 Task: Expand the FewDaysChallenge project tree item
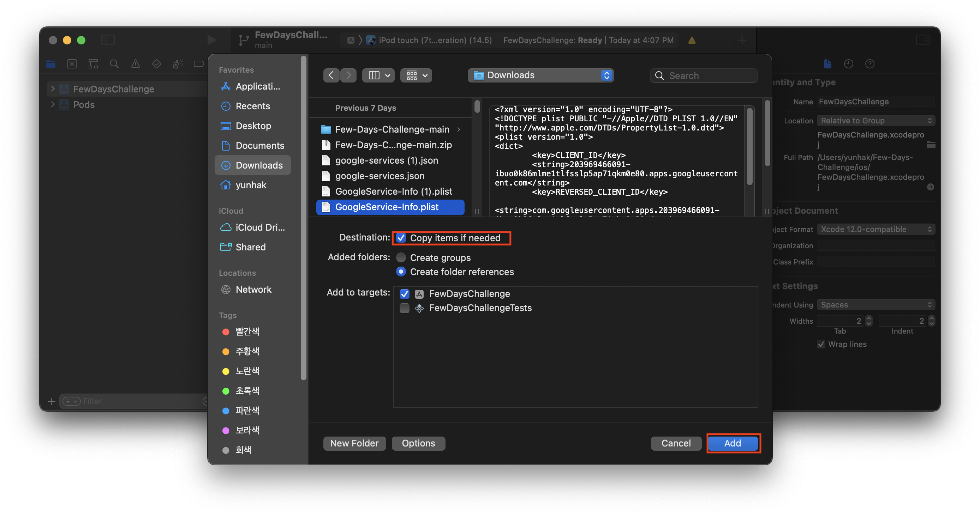pyautogui.click(x=53, y=89)
